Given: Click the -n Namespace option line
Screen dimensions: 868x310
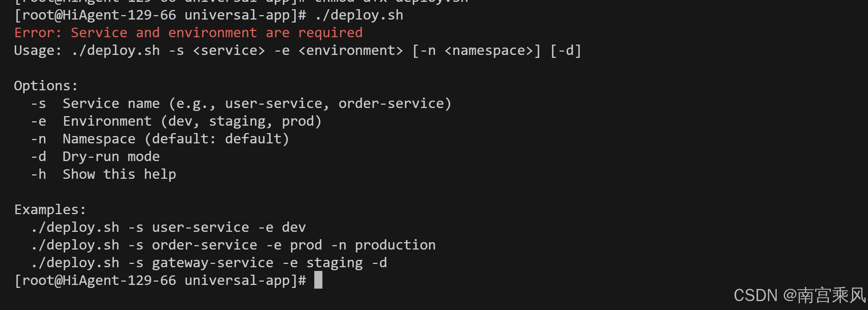Looking at the screenshot, I should (160, 139).
